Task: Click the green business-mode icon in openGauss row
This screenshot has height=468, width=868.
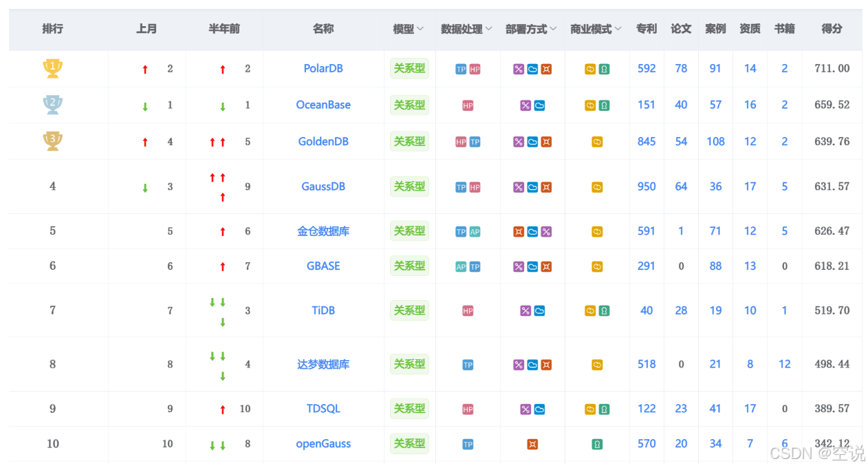Action: tap(597, 445)
